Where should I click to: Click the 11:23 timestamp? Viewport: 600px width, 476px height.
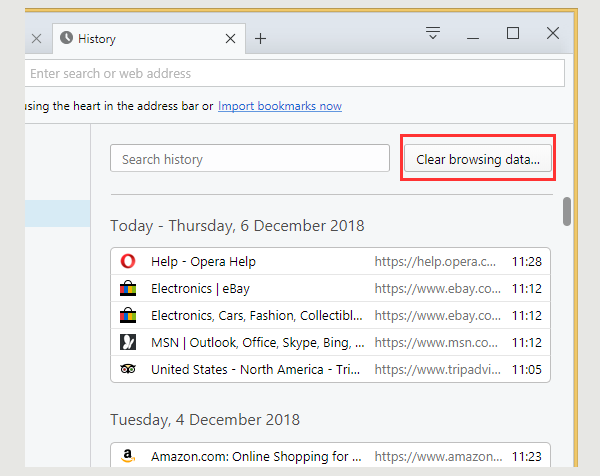(527, 456)
